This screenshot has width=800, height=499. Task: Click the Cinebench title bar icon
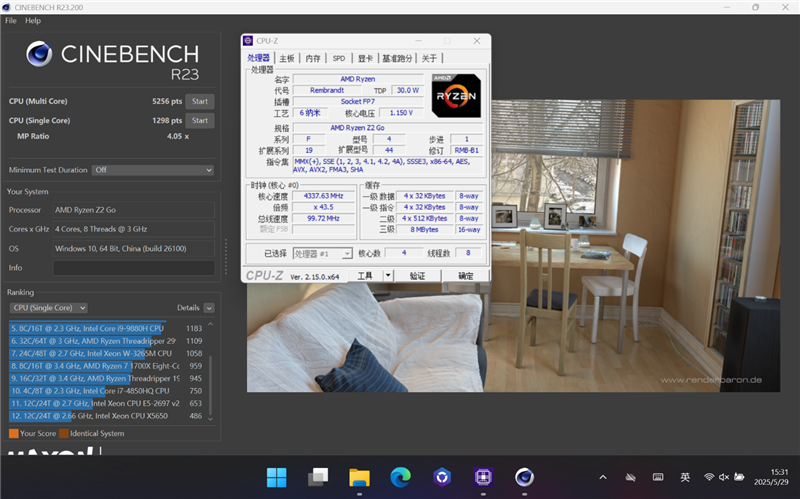(x=7, y=7)
